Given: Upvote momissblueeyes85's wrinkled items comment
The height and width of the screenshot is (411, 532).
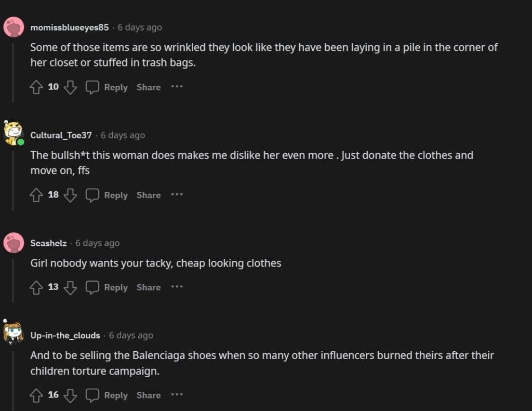Looking at the screenshot, I should [36, 87].
